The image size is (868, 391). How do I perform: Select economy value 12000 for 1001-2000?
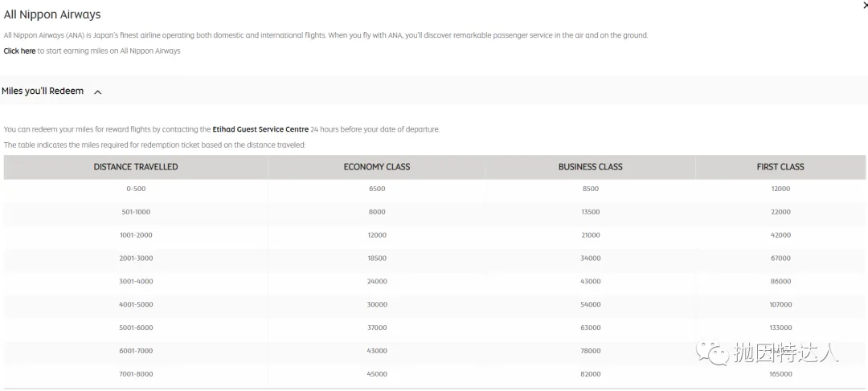point(376,235)
